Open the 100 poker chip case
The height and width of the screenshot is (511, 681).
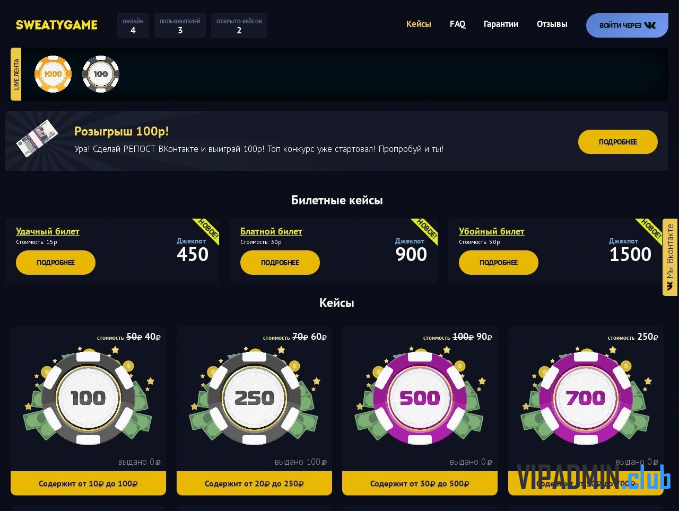(88, 397)
